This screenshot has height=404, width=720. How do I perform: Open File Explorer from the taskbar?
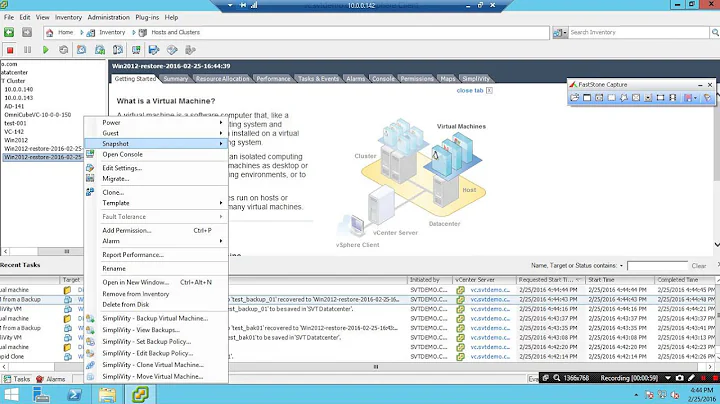click(107, 395)
